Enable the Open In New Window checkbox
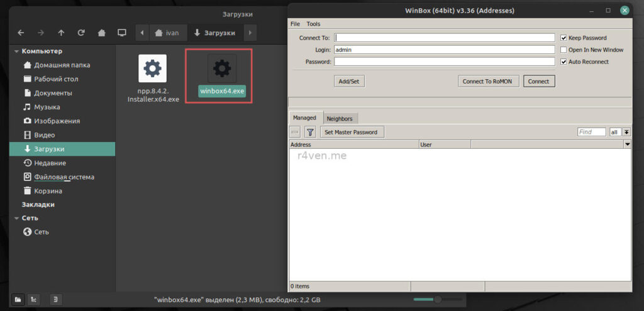The image size is (644, 311). [x=564, y=50]
